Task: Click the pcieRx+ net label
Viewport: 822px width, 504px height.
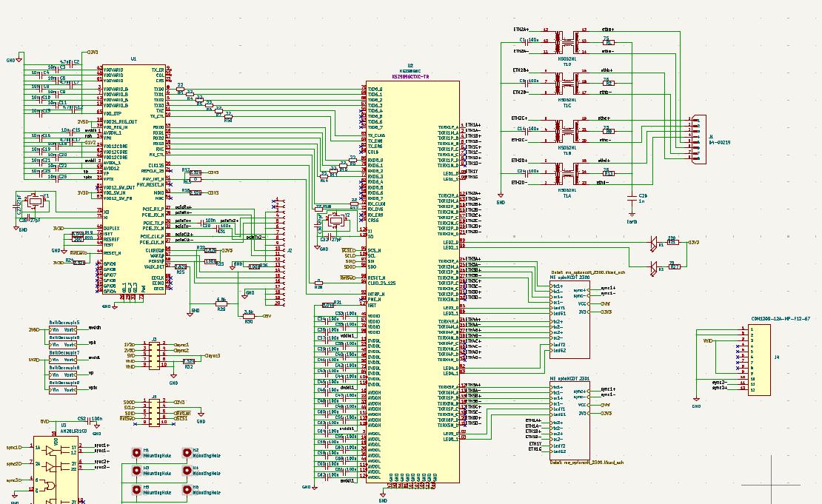Action: click(184, 207)
